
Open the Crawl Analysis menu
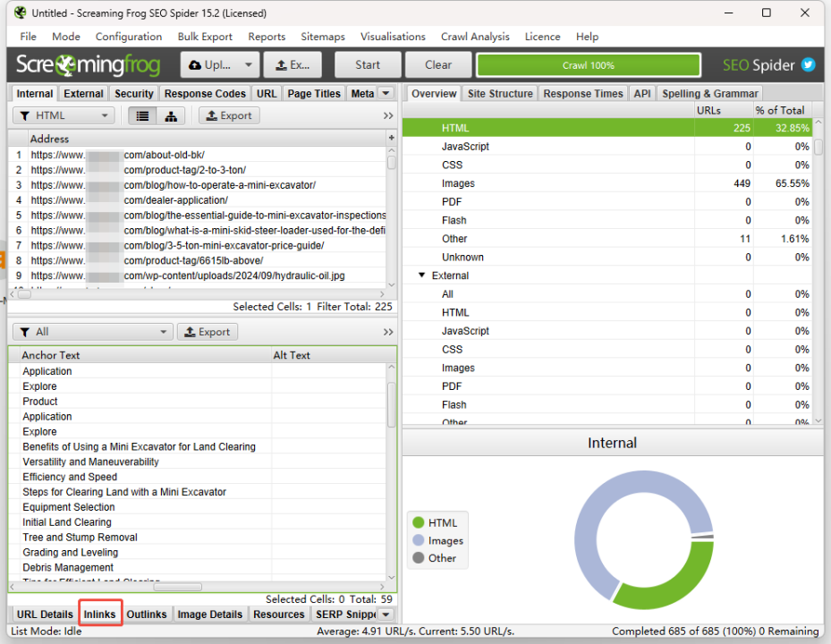[x=475, y=37]
